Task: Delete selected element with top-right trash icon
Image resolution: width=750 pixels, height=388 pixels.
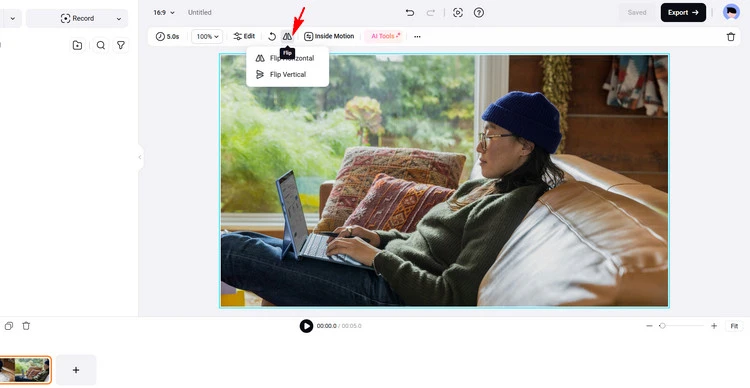Action: point(730,37)
